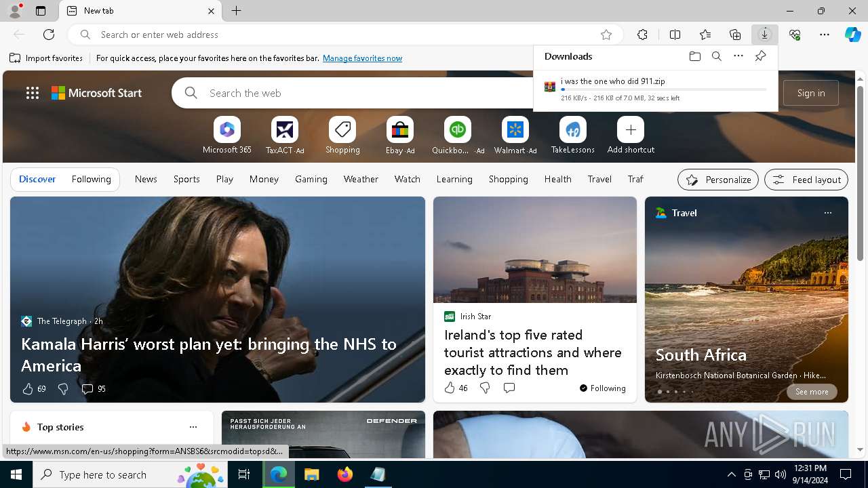Open the Copilot sidebar icon
The height and width of the screenshot is (488, 868).
[852, 35]
